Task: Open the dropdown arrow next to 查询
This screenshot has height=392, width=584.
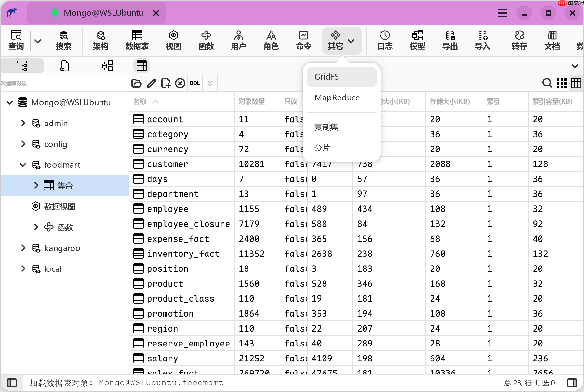Action: [x=38, y=41]
